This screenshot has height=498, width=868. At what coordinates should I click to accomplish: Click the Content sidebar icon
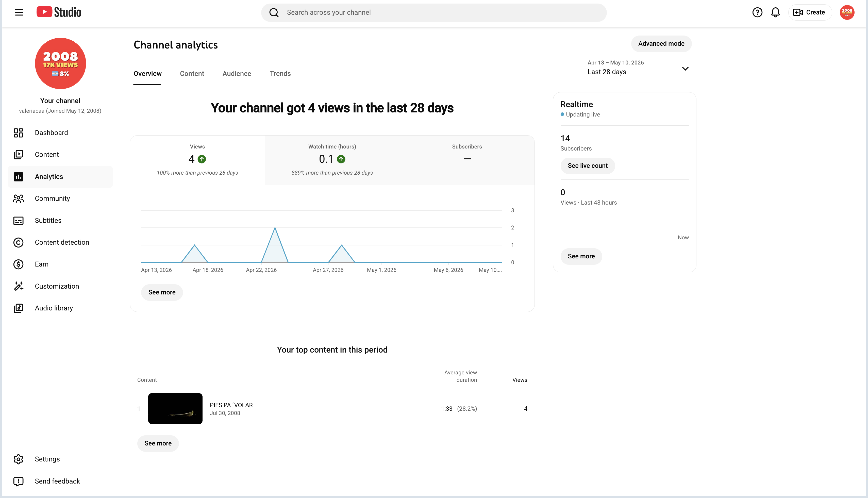pyautogui.click(x=19, y=155)
